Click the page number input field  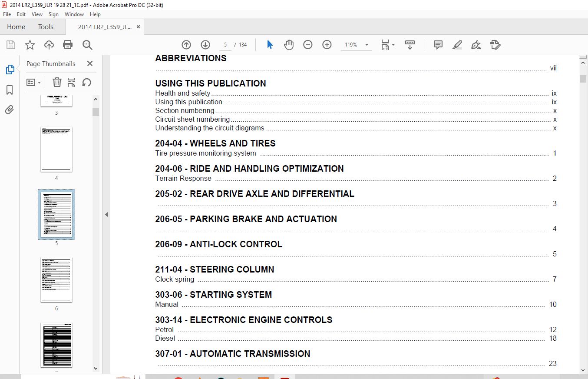(225, 45)
